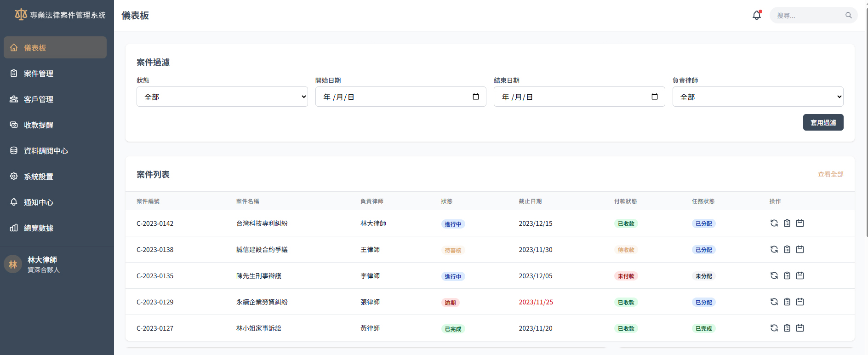The image size is (868, 355).
Task: Click the 查看全部 link
Action: point(830,174)
